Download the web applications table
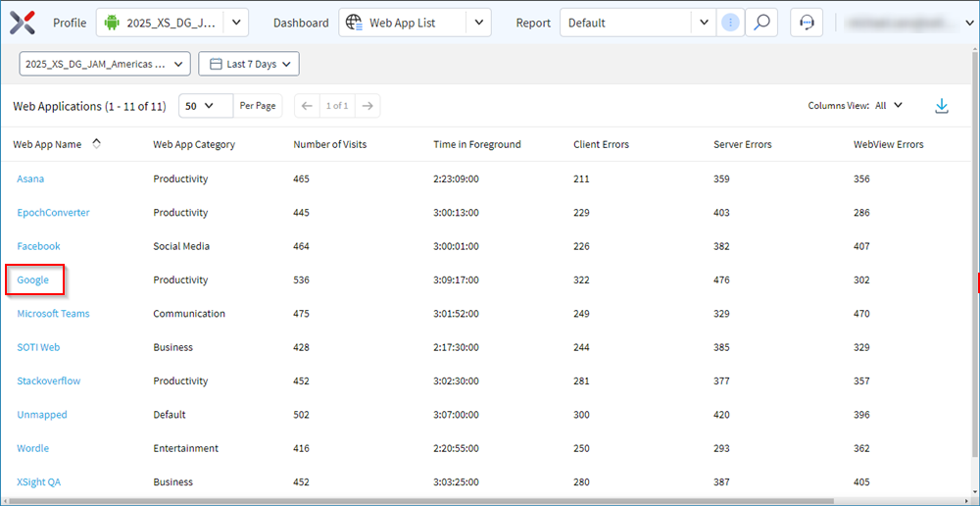980x506 pixels. click(x=941, y=106)
